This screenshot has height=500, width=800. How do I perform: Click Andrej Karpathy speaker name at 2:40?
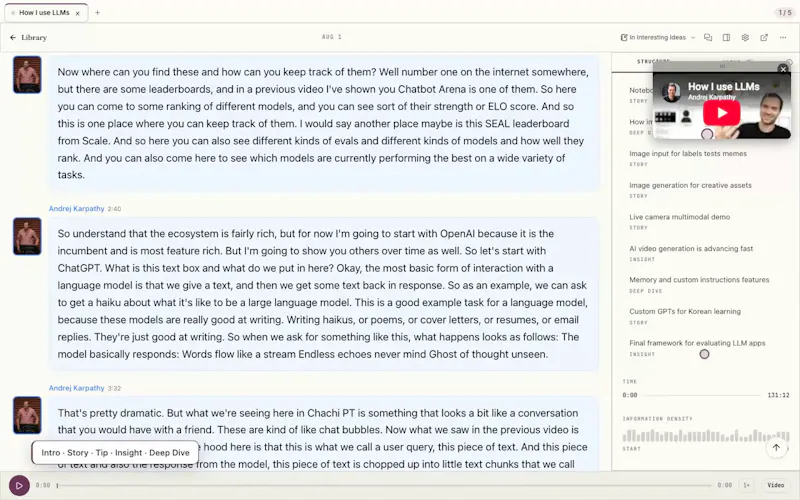point(77,208)
